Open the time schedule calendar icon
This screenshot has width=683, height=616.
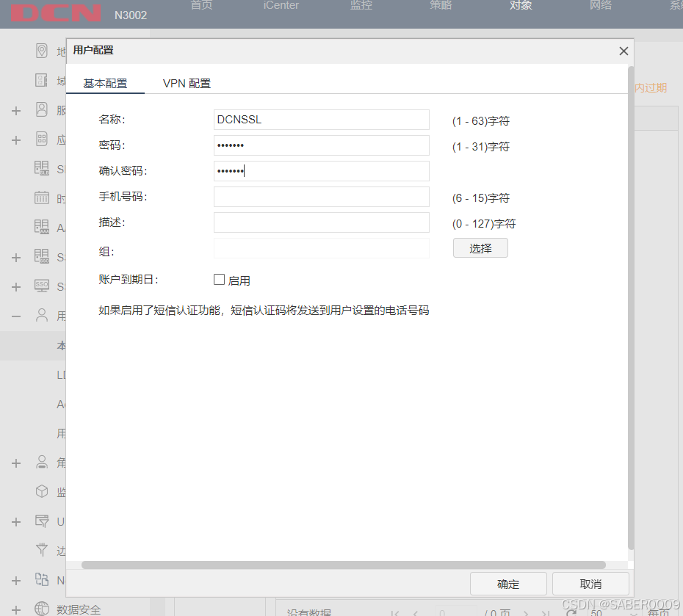(42, 198)
